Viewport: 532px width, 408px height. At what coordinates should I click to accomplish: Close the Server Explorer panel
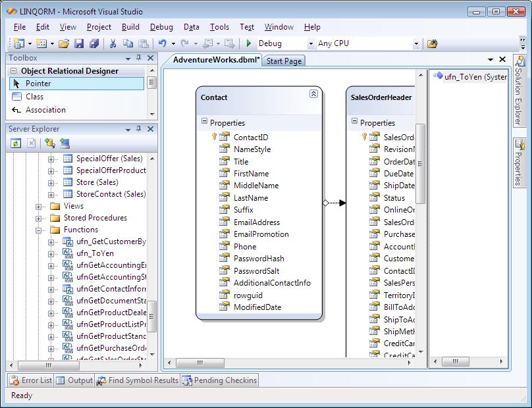coord(150,129)
